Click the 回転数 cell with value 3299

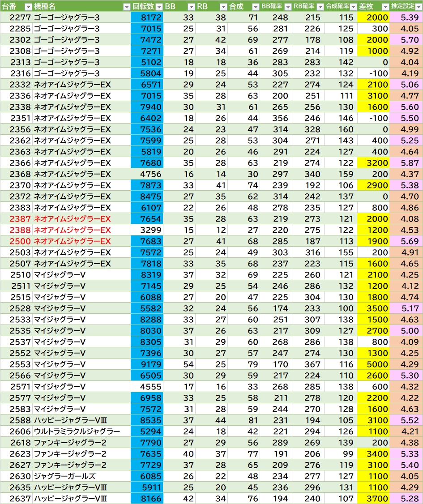tap(147, 230)
